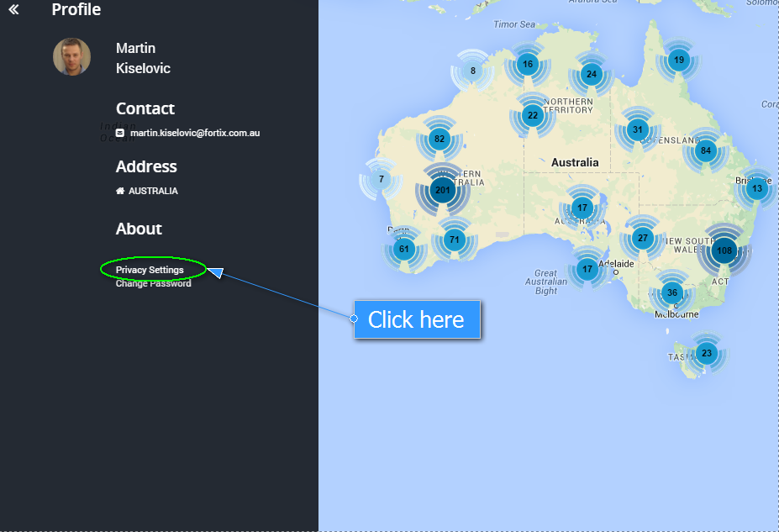Click the "Click here" callout box

click(x=416, y=319)
